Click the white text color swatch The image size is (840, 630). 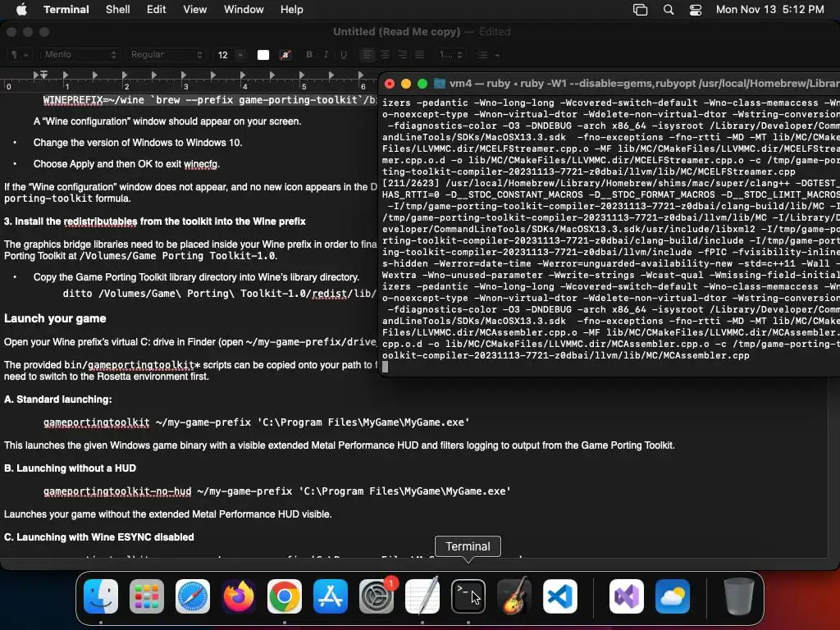point(263,55)
